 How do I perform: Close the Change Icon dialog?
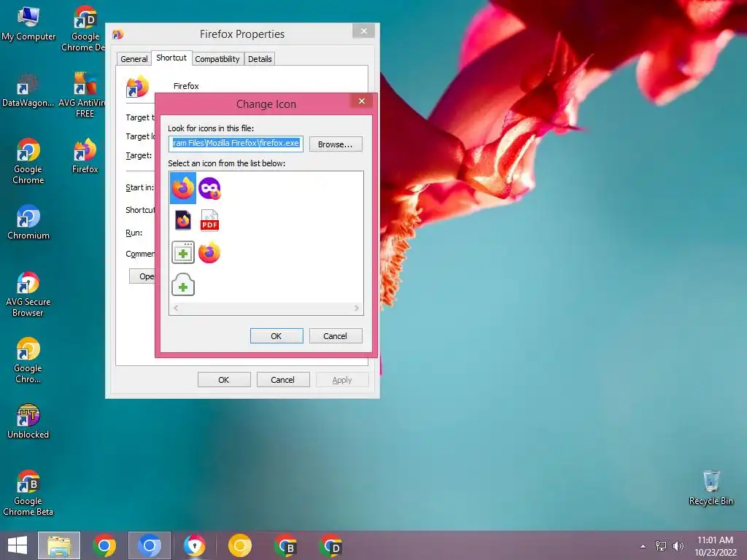[x=362, y=101]
